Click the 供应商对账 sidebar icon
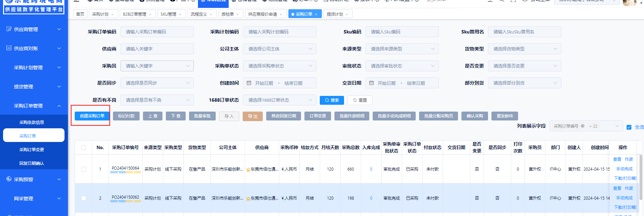The width and height of the screenshot is (644, 216). point(9,48)
